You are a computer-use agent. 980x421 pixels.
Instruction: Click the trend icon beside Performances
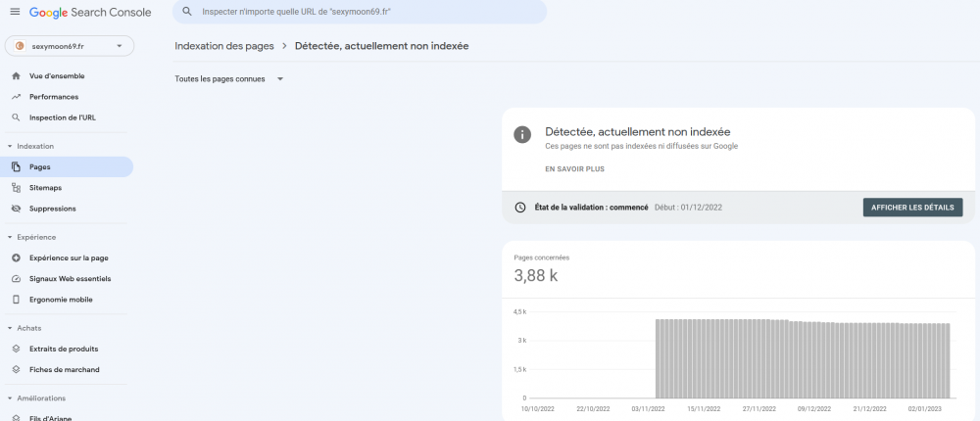17,97
